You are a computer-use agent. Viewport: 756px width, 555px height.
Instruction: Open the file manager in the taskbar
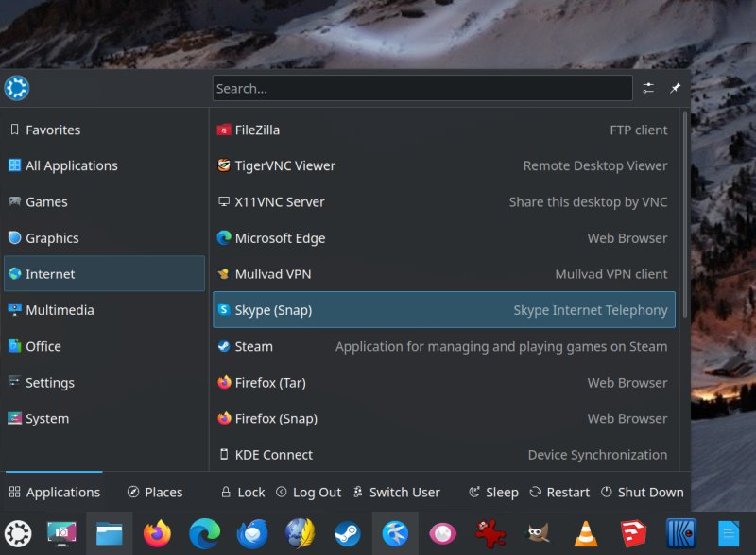(x=110, y=533)
